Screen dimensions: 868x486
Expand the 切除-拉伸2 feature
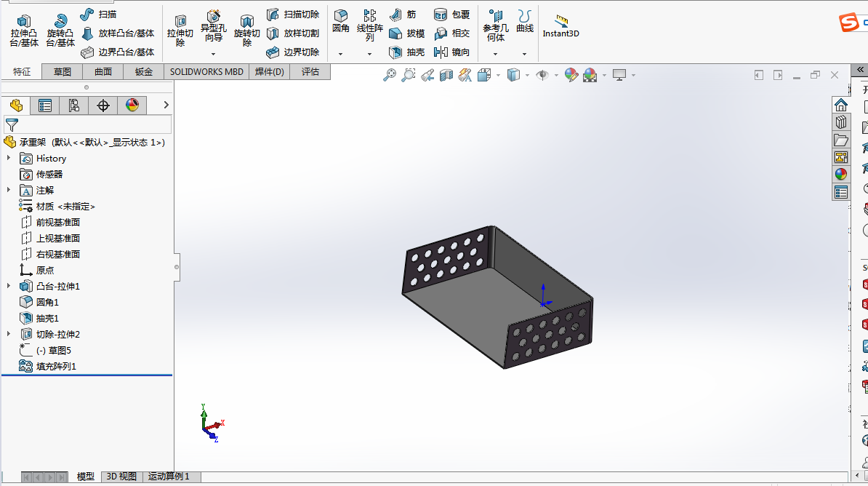coord(8,334)
